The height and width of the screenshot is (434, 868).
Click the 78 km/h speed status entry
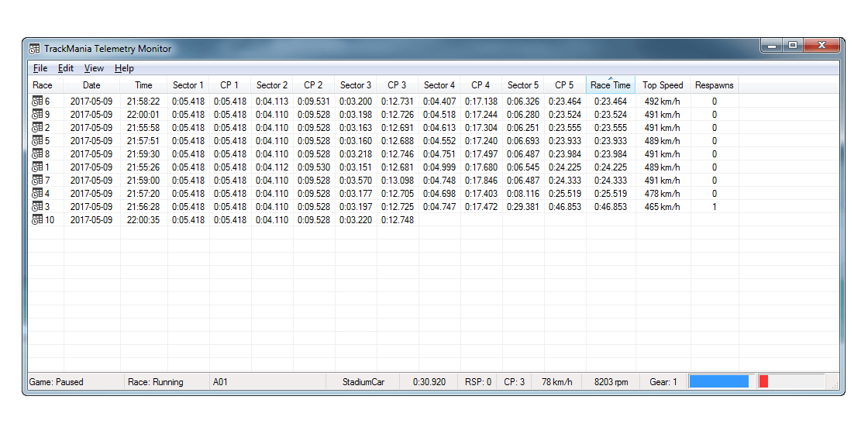pyautogui.click(x=557, y=382)
